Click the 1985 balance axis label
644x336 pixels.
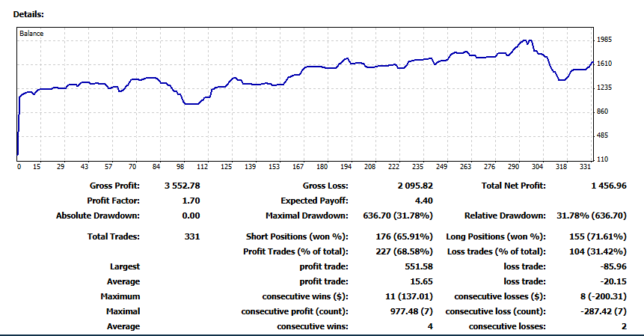tap(604, 40)
